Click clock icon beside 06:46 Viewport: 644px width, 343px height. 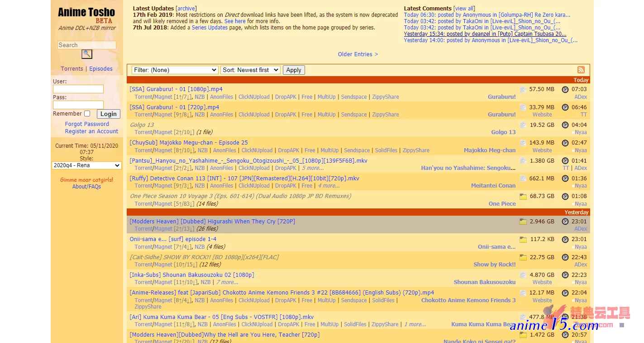click(565, 108)
